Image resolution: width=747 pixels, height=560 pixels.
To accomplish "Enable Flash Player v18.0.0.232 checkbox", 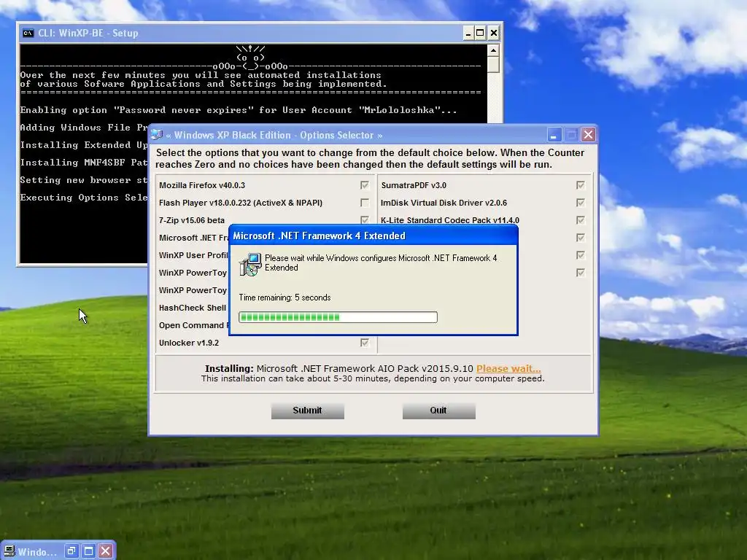I will pyautogui.click(x=365, y=203).
